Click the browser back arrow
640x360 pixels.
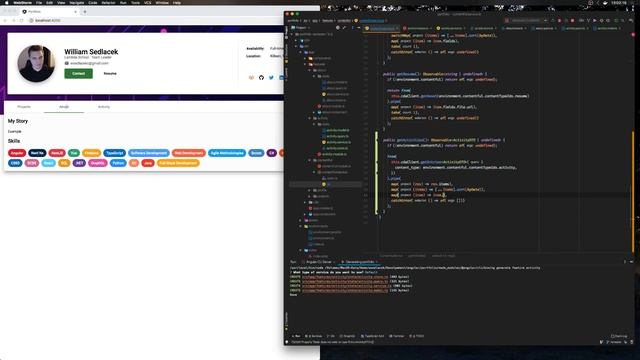tap(5, 20)
